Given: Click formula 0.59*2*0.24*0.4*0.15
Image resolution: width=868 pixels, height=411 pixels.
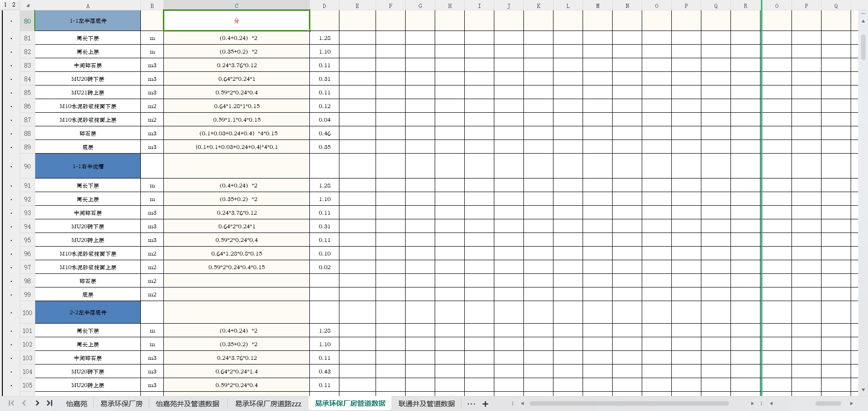Looking at the screenshot, I should [x=237, y=267].
